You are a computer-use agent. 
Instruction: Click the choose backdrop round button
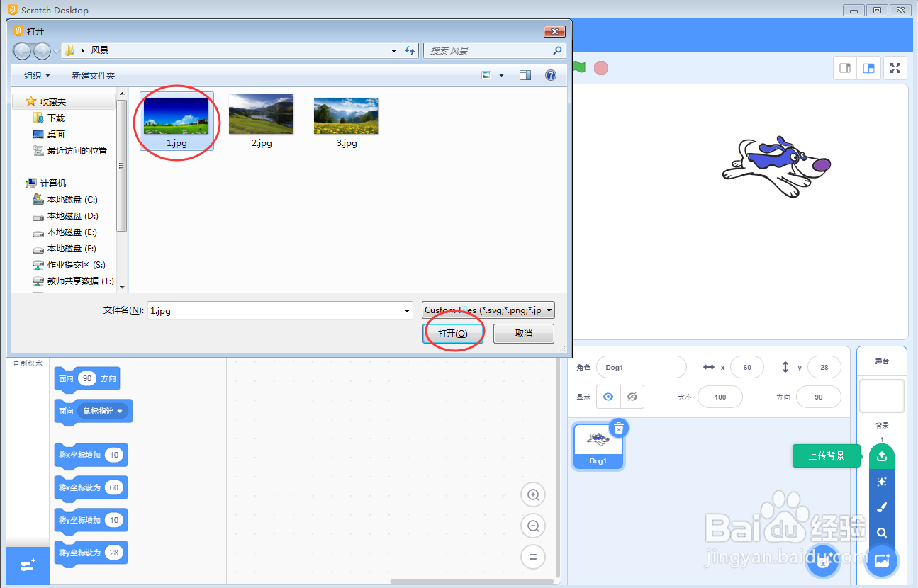click(882, 561)
